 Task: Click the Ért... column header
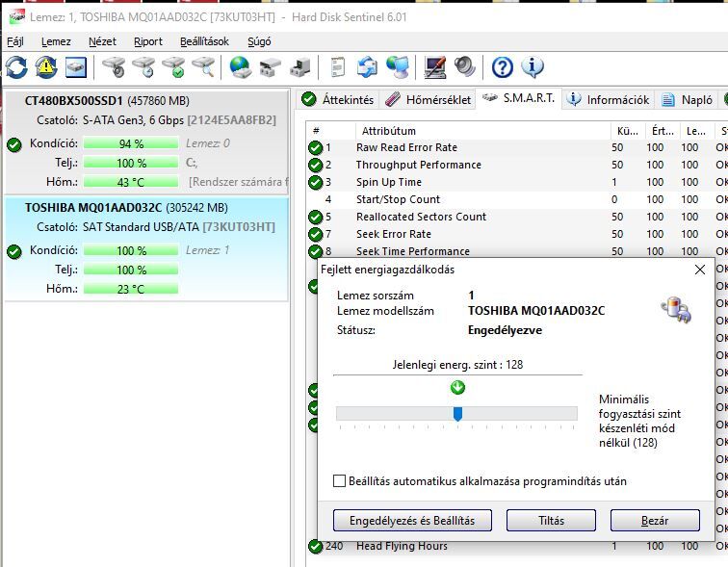pyautogui.click(x=663, y=131)
